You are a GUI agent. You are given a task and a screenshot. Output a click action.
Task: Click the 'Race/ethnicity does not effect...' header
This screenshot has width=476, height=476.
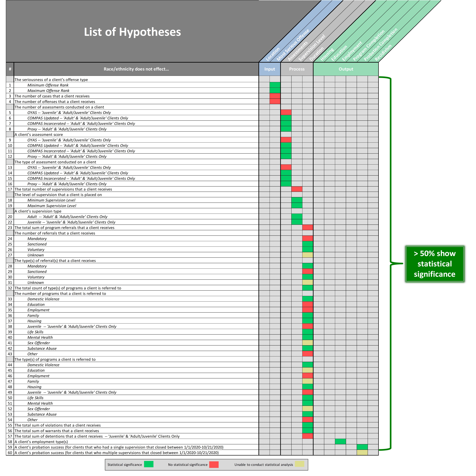click(136, 69)
